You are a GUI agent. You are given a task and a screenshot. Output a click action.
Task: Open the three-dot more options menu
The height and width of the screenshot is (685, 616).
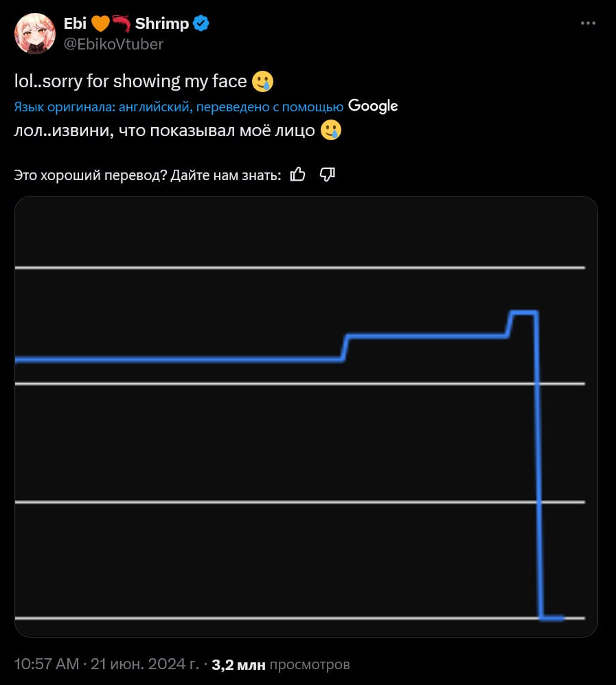point(588,23)
